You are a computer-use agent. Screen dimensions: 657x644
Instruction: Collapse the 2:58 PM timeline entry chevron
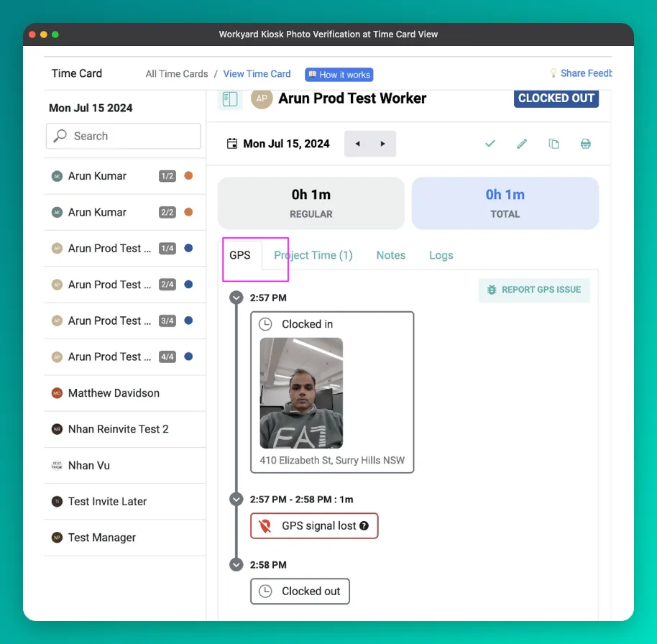click(x=236, y=564)
